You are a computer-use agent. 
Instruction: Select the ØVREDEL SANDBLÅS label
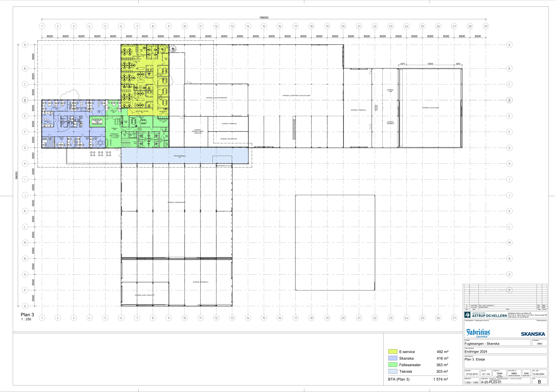[x=390, y=123]
